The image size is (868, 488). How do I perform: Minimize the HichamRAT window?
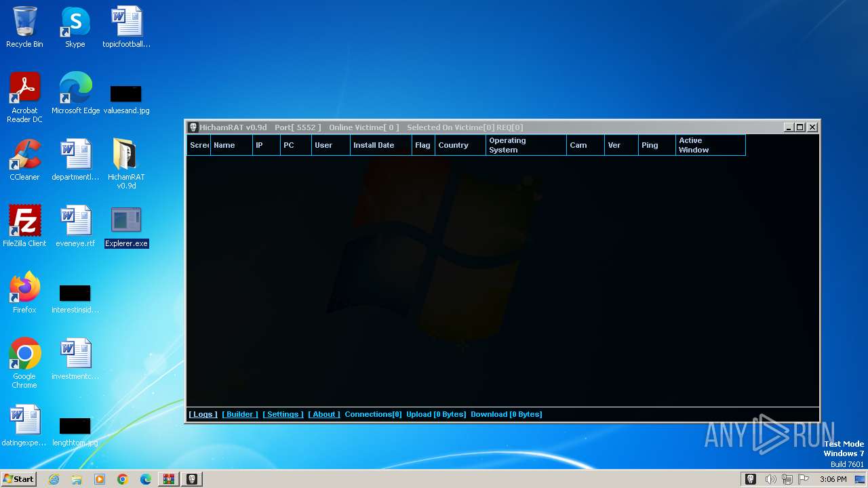[x=789, y=127]
